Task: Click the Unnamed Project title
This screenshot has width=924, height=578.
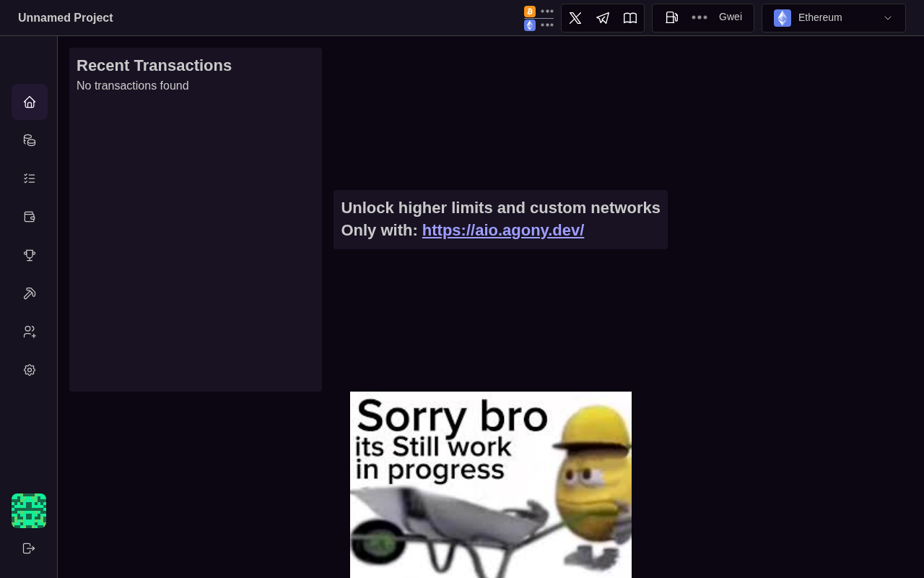Action: pos(66,18)
